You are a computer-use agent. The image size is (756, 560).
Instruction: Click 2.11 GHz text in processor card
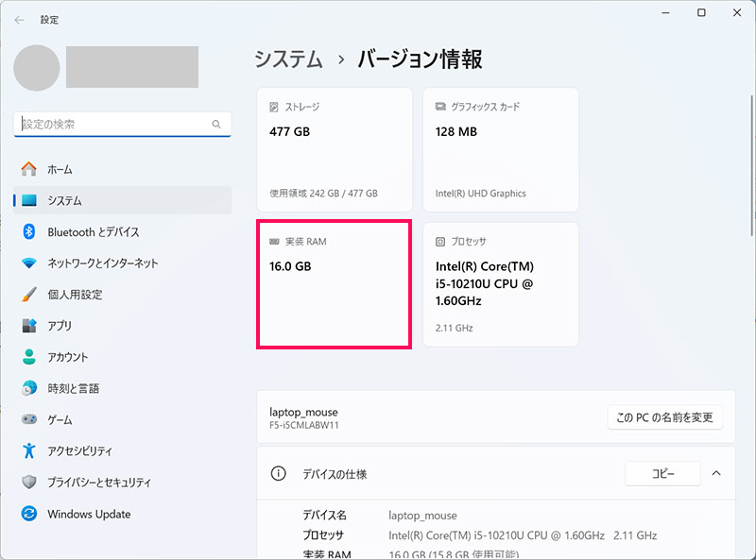pos(454,328)
